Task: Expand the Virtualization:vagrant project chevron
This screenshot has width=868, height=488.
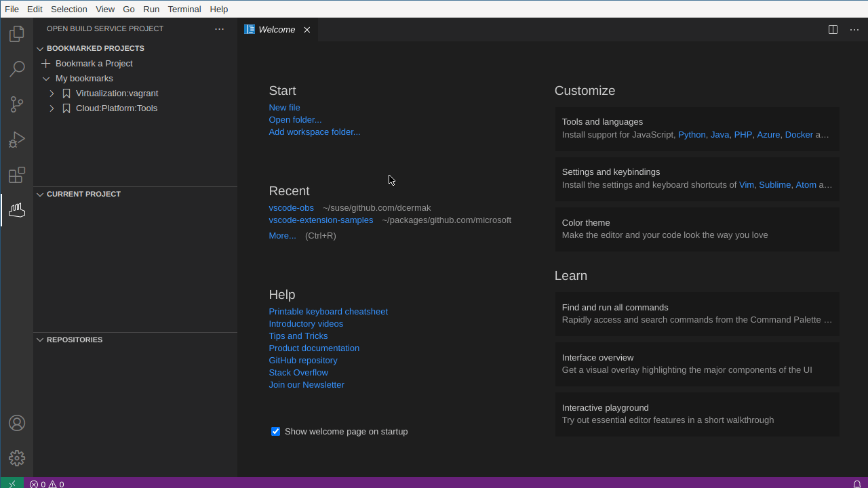Action: click(x=52, y=94)
